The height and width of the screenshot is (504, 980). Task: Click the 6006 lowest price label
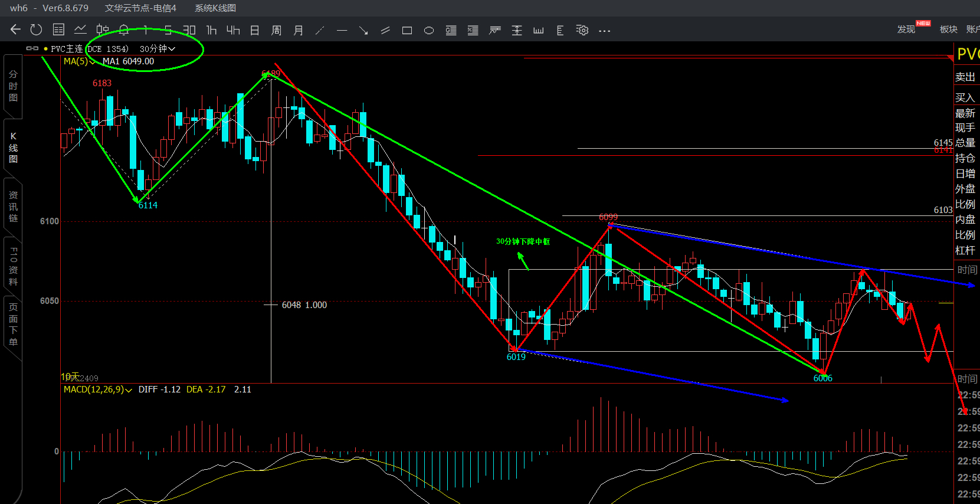(823, 378)
